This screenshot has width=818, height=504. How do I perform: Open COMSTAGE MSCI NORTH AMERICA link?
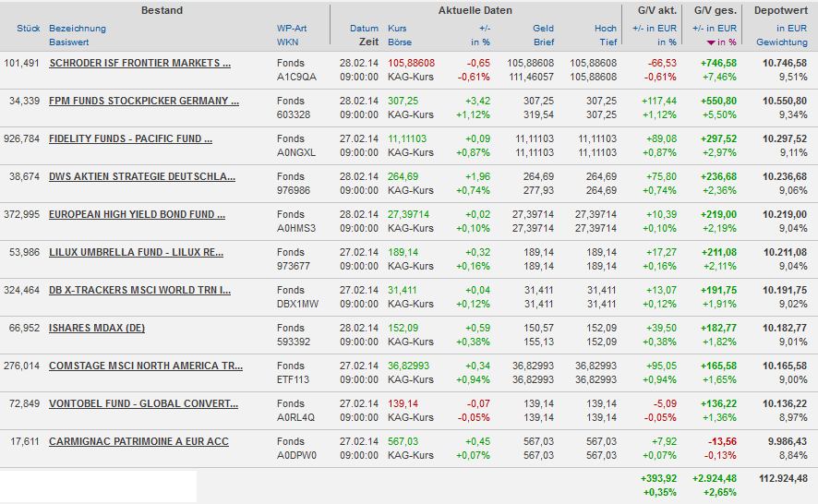click(146, 366)
